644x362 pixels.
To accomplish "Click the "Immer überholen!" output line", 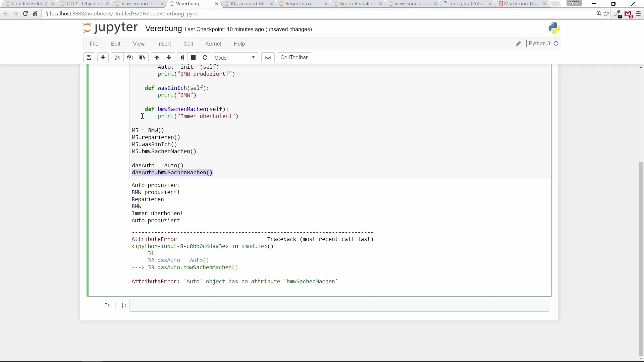I will point(157,214).
